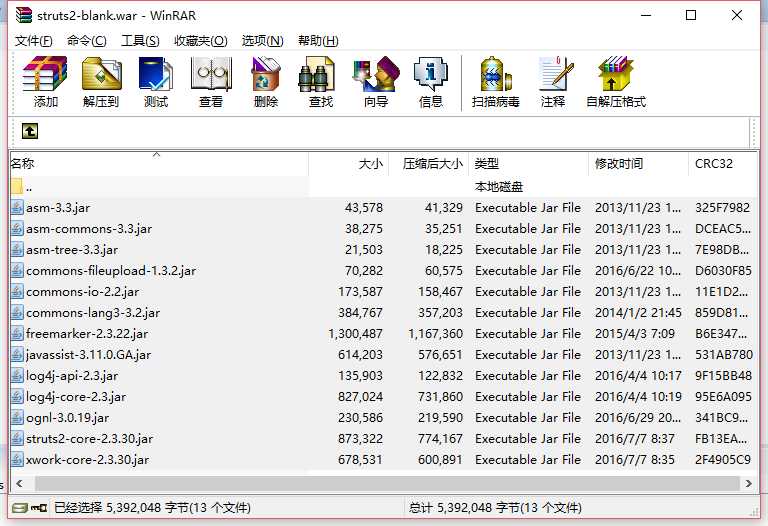The width and height of the screenshot is (768, 526).
Task: Click the jar icon of xwork-core-2.3.30.jar
Action: pos(17,459)
